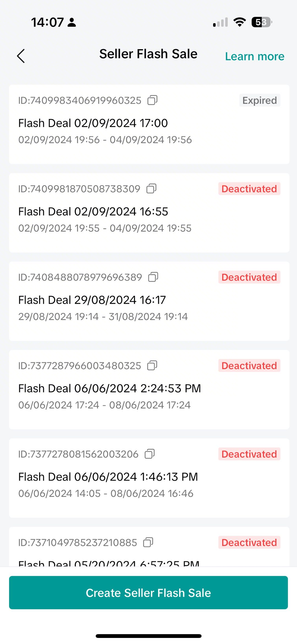The height and width of the screenshot is (644, 297).
Task: Copy ID 7409981870508738309
Action: click(x=151, y=189)
